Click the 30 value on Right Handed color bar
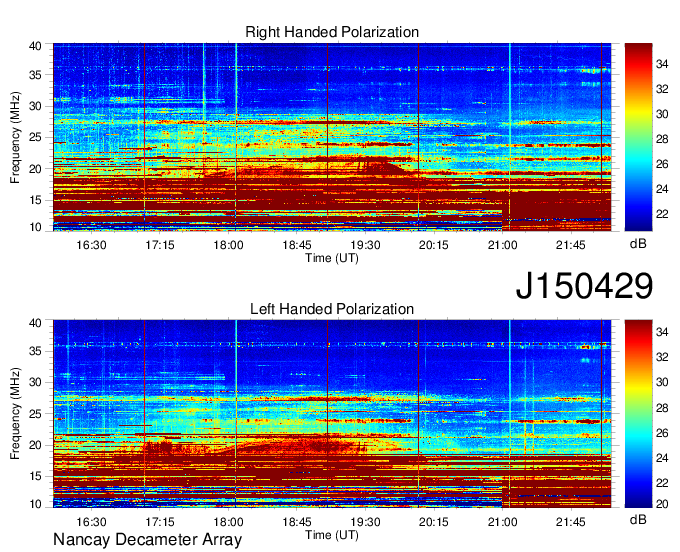 pos(662,114)
